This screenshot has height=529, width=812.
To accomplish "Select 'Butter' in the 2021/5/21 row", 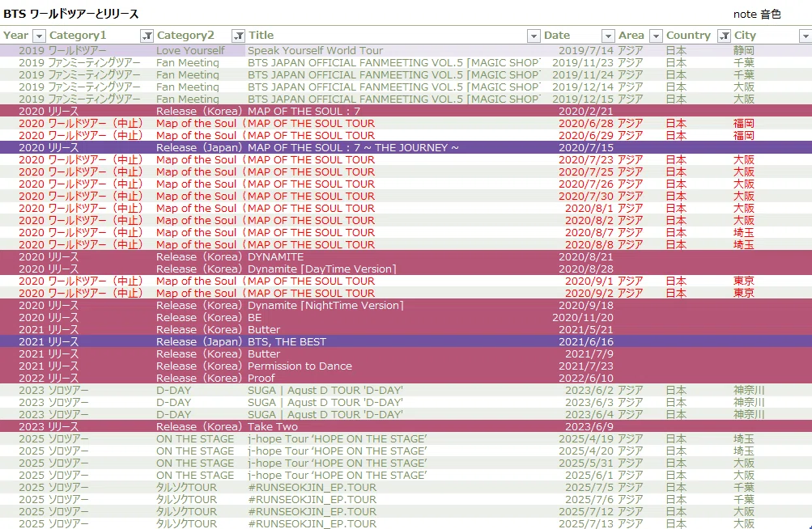I will point(264,330).
